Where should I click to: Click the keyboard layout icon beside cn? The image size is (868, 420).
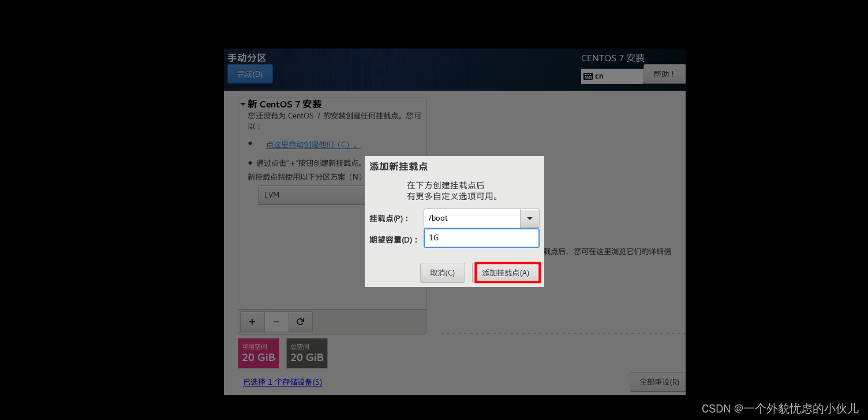point(588,76)
